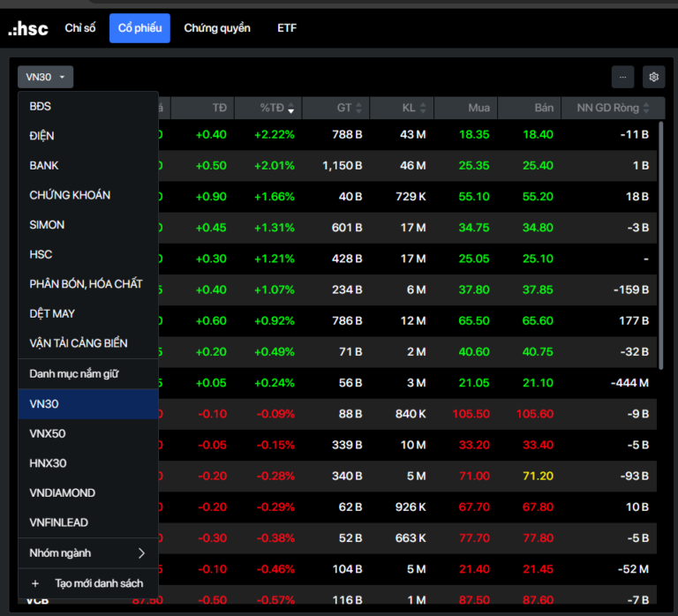The height and width of the screenshot is (616, 678).
Task: Click the plus icon to create new list
Action: (35, 583)
